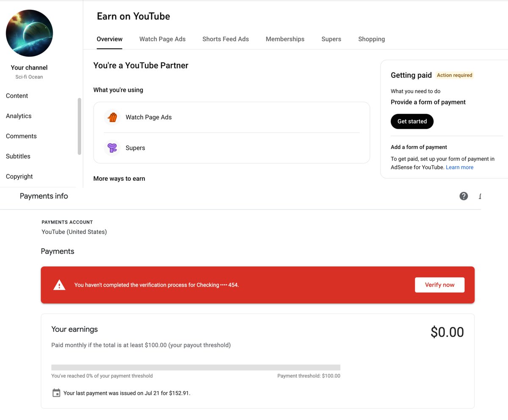
Task: Click the Action required badge
Action: pyautogui.click(x=455, y=75)
